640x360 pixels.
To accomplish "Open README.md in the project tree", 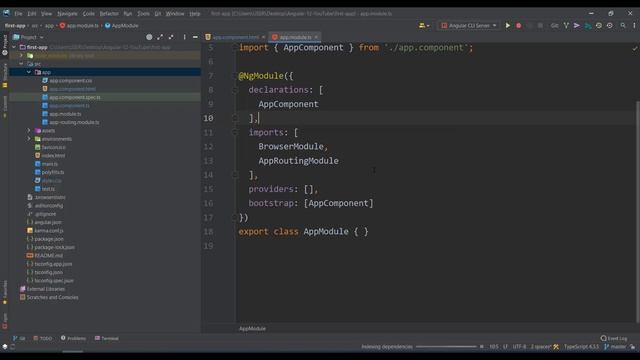I will (x=48, y=256).
